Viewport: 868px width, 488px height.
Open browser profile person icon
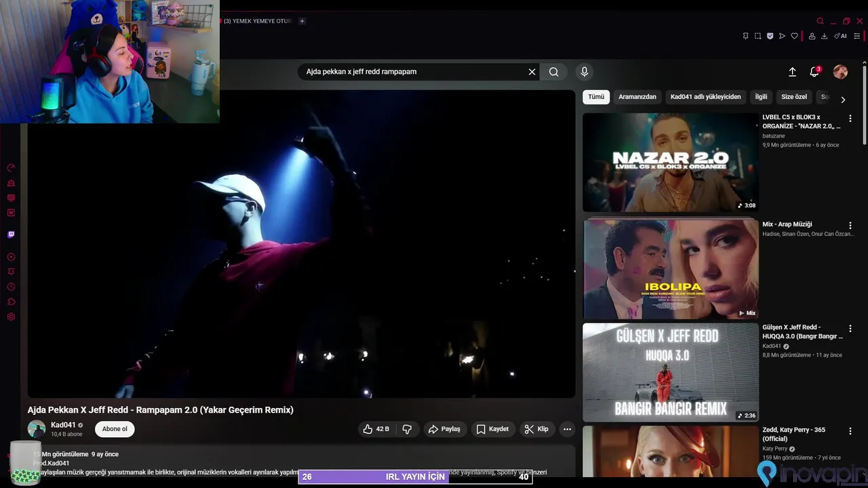[812, 36]
